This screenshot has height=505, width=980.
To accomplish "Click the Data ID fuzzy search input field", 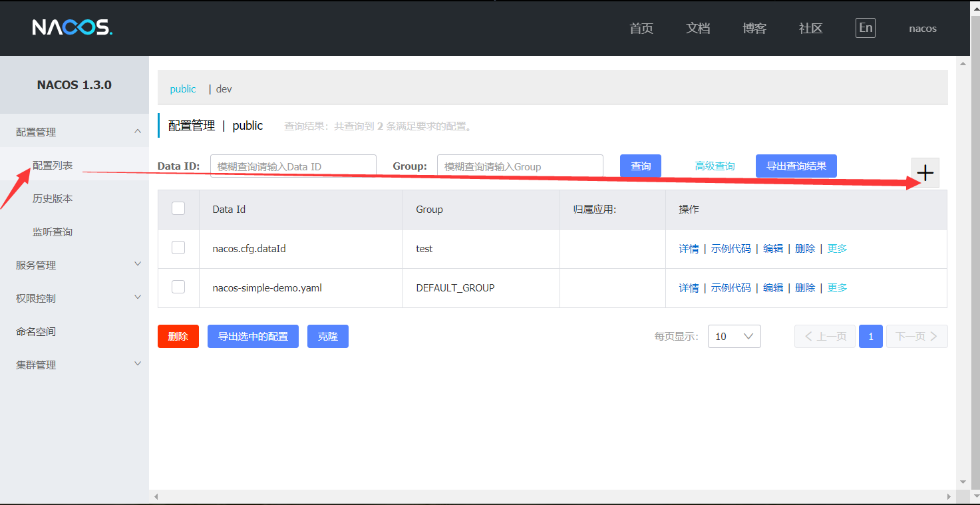I will [293, 166].
